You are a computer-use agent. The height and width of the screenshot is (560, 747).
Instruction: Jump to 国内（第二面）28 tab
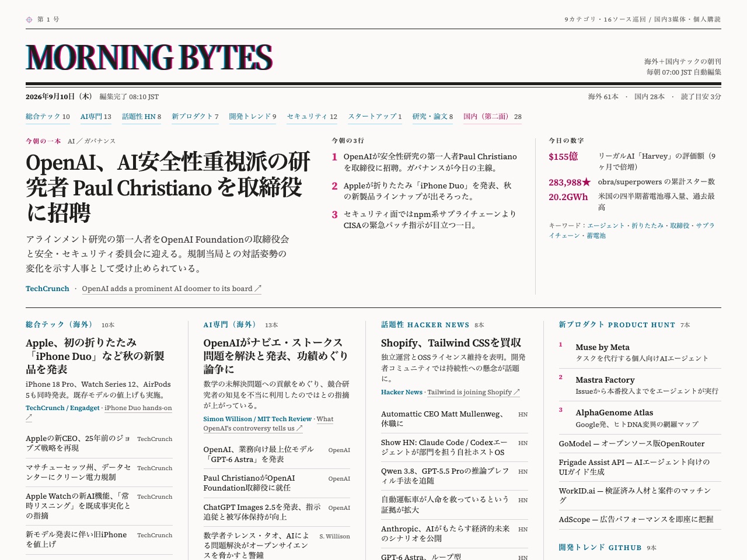pos(493,117)
